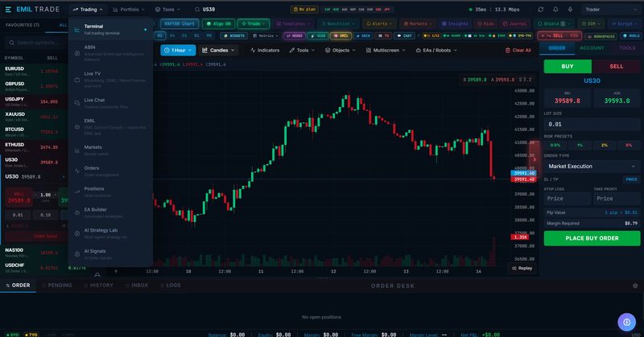The width and height of the screenshot is (644, 337).
Task: Choose the 0.5% risk preset
Action: point(555,145)
